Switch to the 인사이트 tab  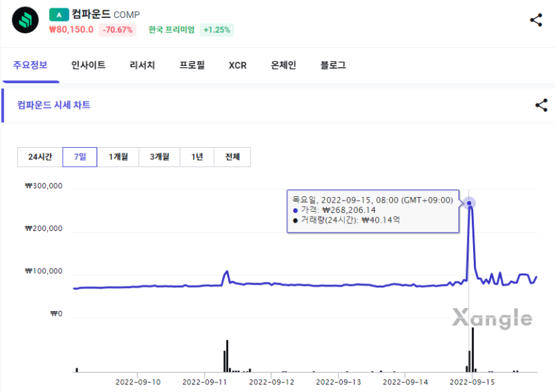point(89,65)
